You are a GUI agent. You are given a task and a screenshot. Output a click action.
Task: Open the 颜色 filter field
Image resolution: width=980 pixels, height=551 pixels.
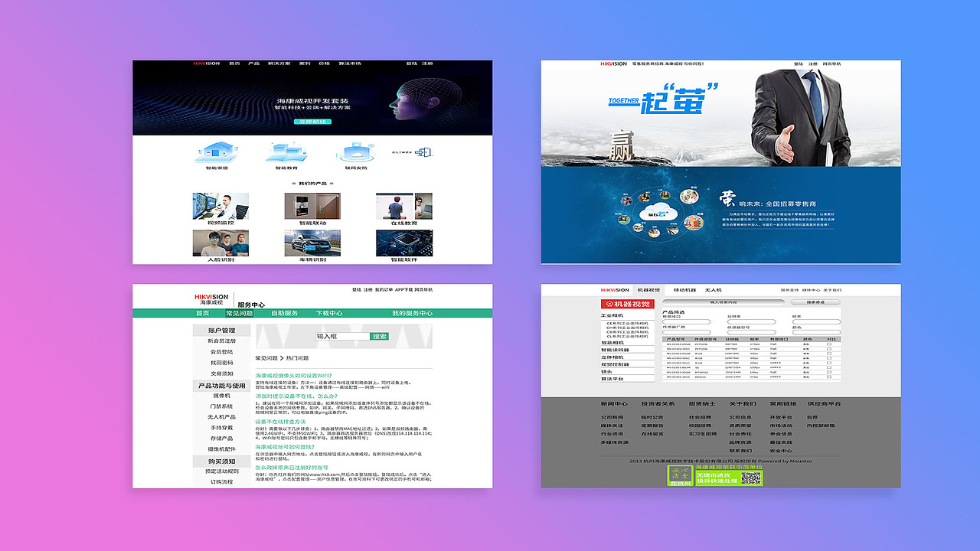[816, 332]
